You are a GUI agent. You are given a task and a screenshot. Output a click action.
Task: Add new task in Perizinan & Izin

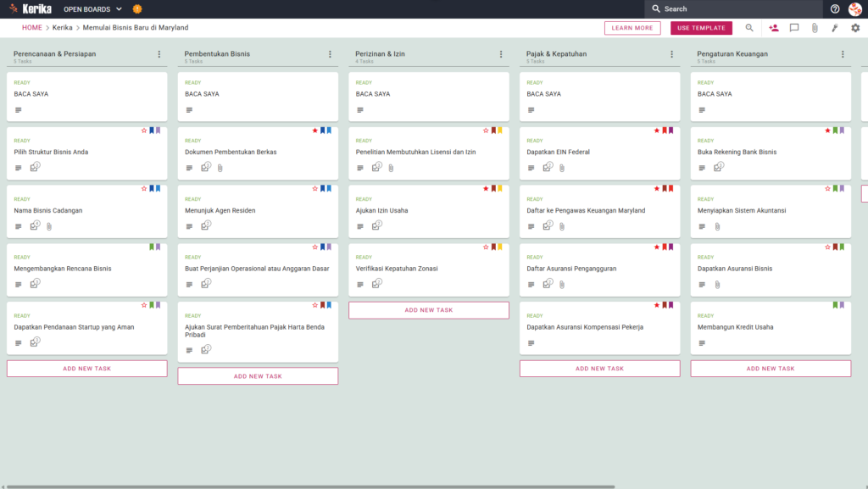coord(429,310)
